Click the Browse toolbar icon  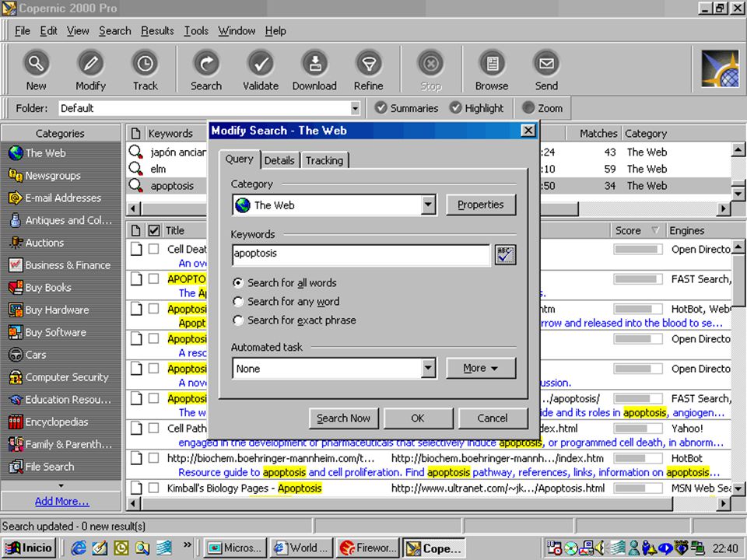point(492,71)
